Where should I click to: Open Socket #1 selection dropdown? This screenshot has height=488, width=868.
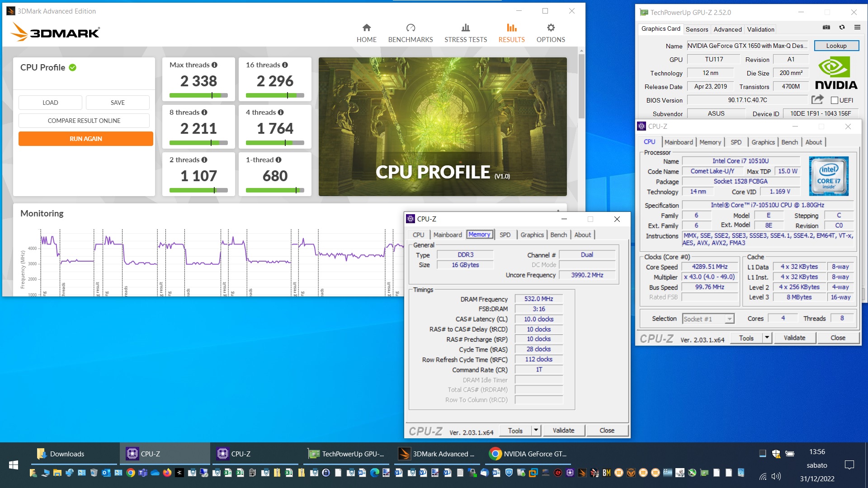click(x=708, y=319)
